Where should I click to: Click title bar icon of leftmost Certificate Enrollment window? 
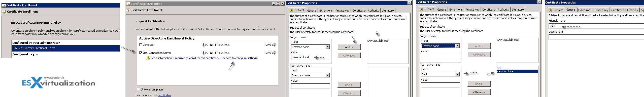pos(4,5)
